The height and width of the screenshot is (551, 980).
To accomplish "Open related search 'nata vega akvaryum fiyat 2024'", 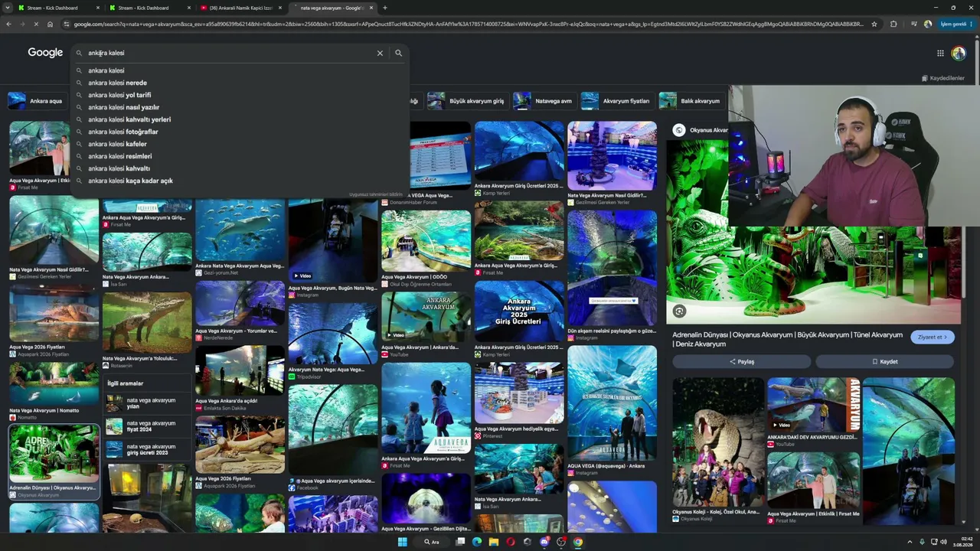I will 147,426.
